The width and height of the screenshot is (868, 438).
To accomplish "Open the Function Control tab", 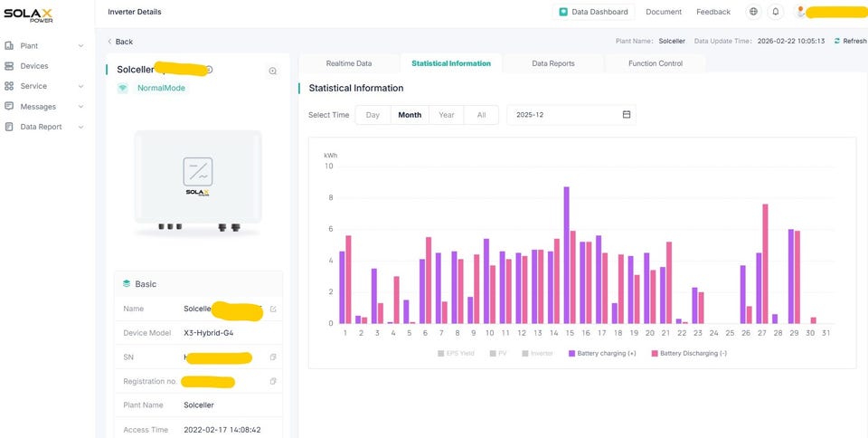I will [656, 63].
